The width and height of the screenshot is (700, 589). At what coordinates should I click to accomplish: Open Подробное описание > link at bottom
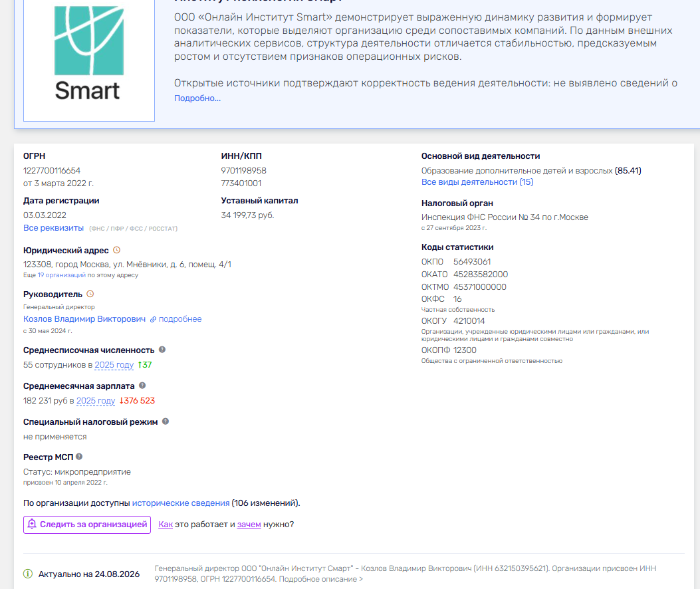[x=321, y=579]
